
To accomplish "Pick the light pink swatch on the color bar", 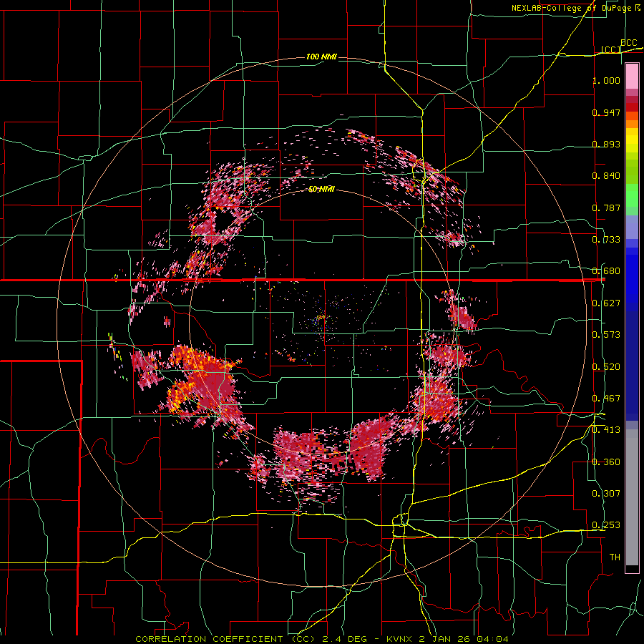I will [x=632, y=77].
